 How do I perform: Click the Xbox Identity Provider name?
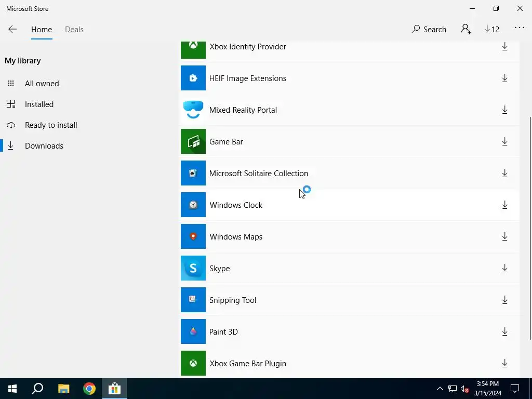pos(248,46)
